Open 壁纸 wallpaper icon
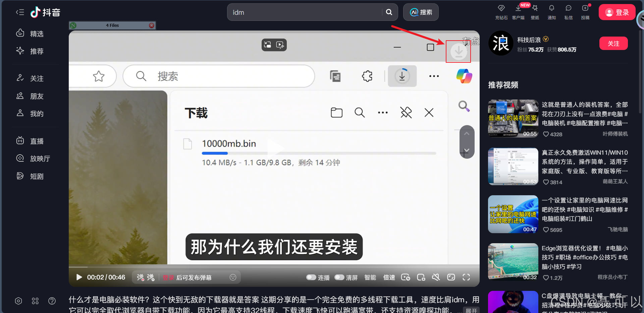Viewport: 644px width, 313px height. (535, 12)
